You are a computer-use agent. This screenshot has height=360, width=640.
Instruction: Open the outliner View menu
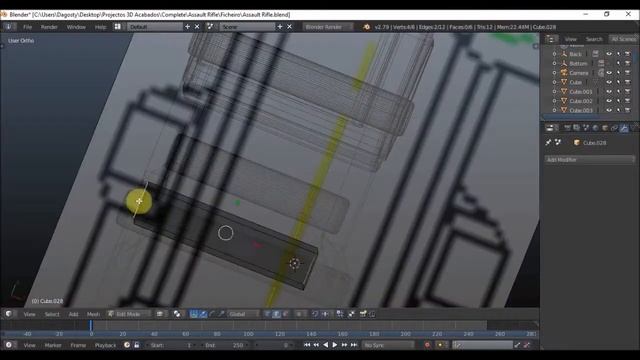[x=571, y=39]
